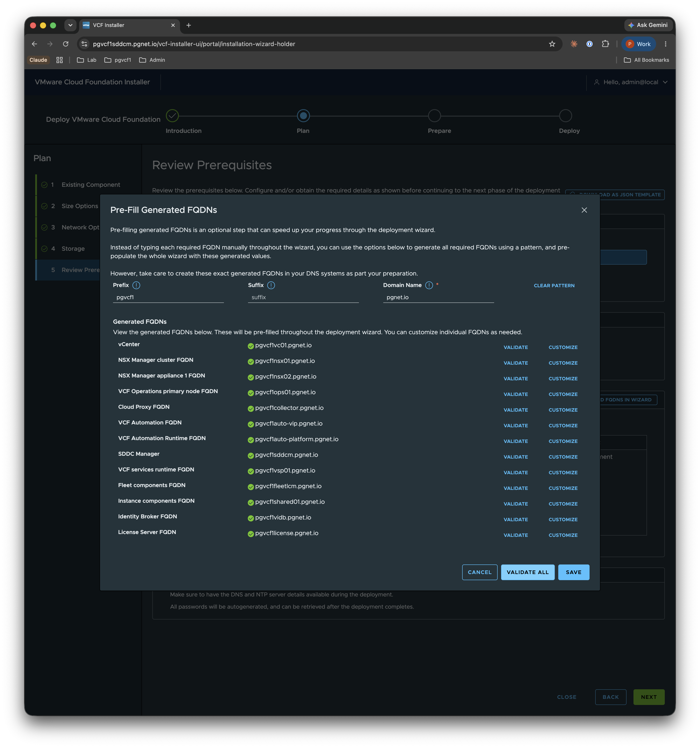
Task: Validate the Fleet components FQDN
Action: 516,488
